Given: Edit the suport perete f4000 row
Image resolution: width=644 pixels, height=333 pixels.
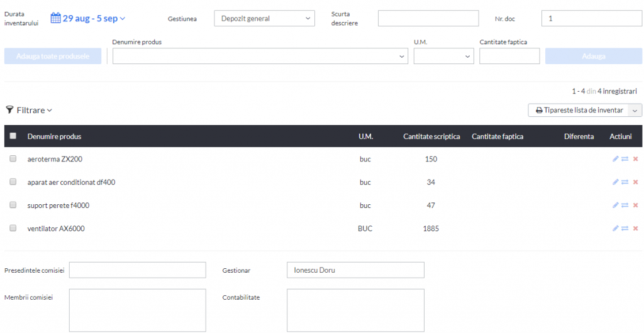Looking at the screenshot, I should click(x=615, y=205).
